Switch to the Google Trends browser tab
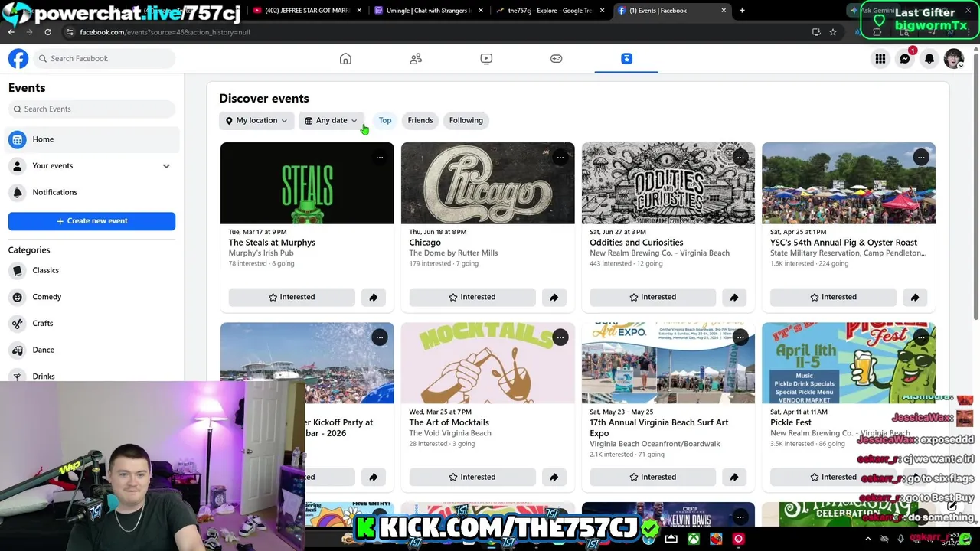 point(550,11)
